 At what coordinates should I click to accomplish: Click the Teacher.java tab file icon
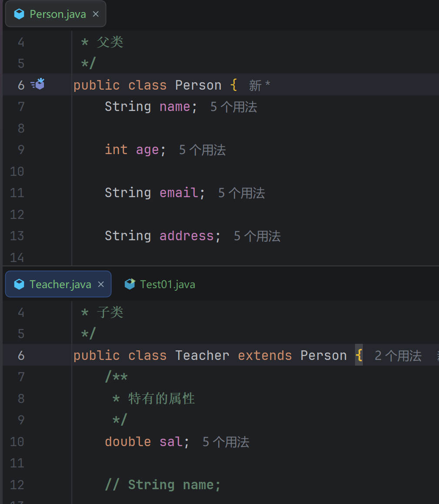pos(19,285)
